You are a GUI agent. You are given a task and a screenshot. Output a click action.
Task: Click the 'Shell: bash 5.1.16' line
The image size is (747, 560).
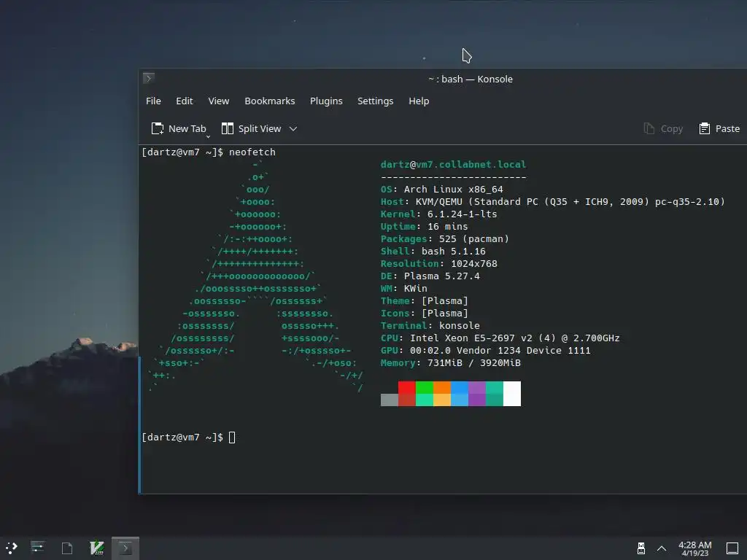pos(433,251)
